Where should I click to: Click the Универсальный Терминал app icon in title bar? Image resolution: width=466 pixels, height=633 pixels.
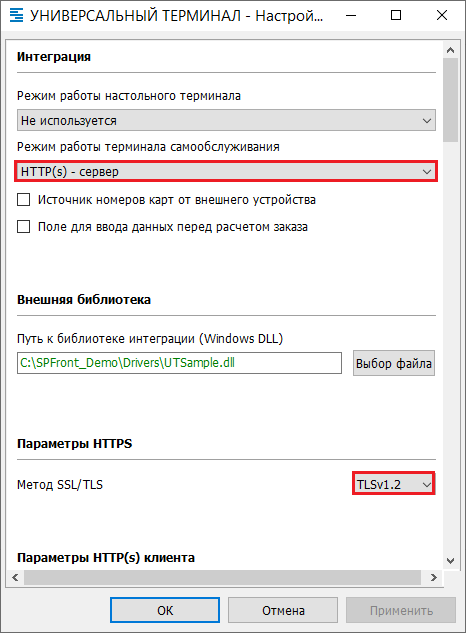[x=16, y=15]
